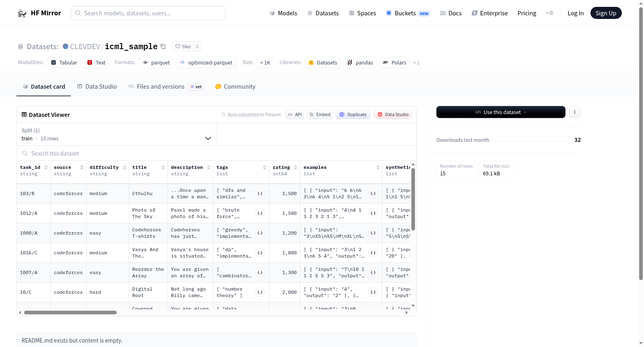Focus the Search this dataset field

tap(217, 153)
